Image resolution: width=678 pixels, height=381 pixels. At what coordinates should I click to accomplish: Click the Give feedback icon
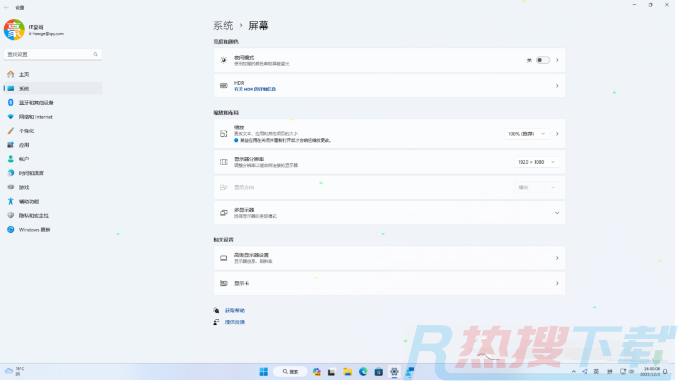pos(216,322)
